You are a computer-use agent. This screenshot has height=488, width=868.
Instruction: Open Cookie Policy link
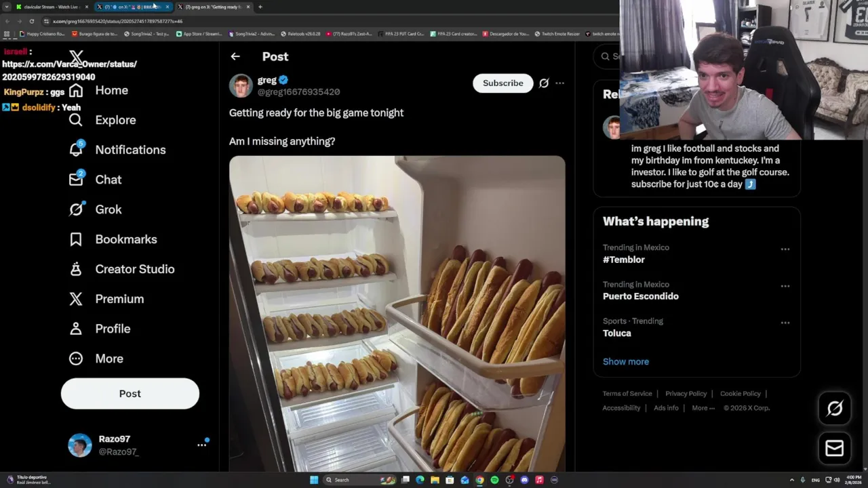741,393
